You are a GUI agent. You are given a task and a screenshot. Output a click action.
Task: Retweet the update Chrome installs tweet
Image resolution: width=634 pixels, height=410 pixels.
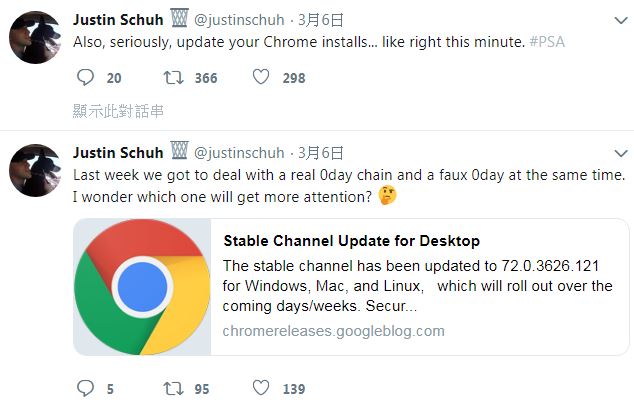pyautogui.click(x=173, y=77)
